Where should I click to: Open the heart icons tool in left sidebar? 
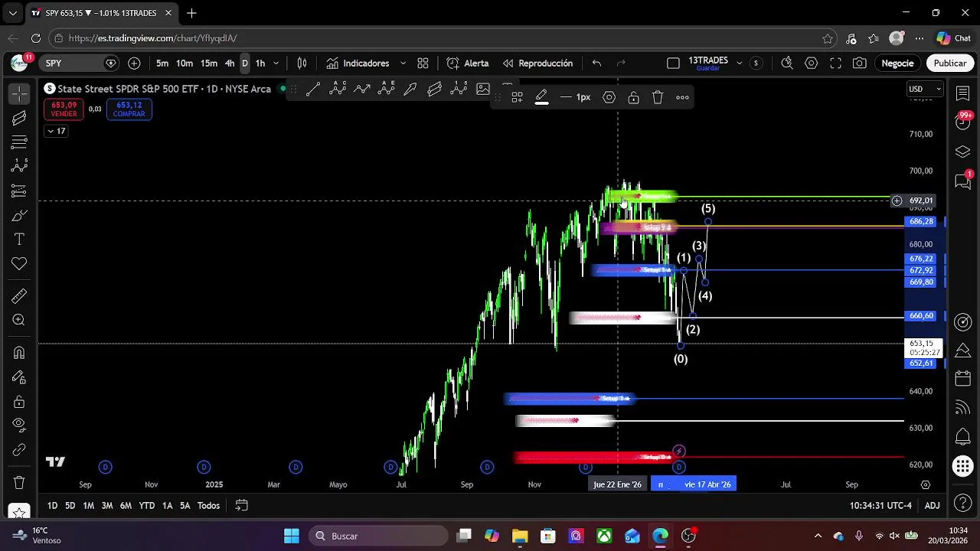click(x=19, y=264)
